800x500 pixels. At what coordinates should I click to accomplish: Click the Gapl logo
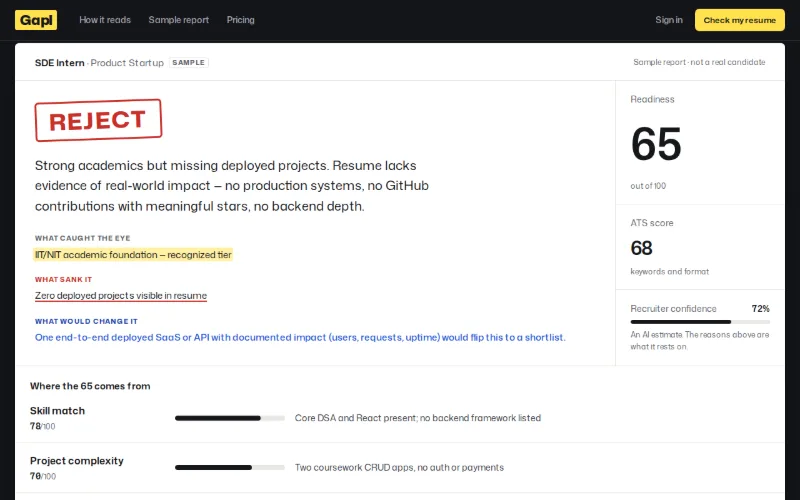tap(36, 20)
